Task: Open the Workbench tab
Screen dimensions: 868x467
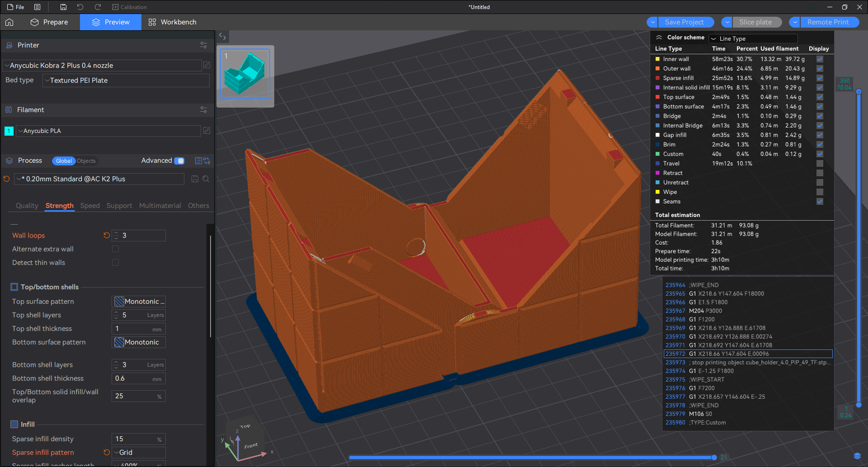Action: coord(172,22)
